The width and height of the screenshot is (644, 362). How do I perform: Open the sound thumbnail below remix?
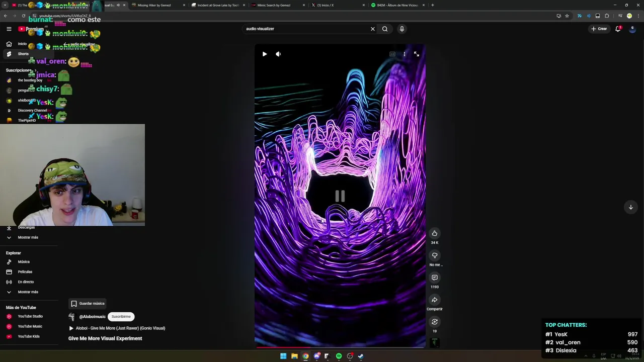coord(435,342)
